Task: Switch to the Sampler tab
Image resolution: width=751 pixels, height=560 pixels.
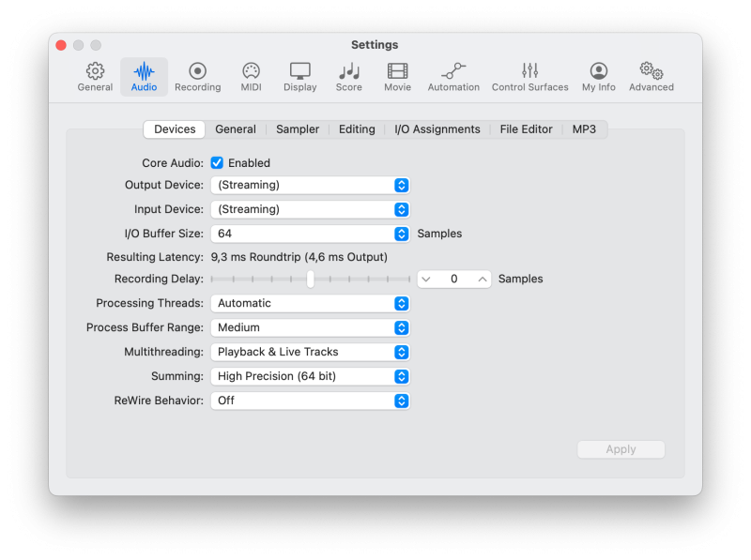Action: click(x=298, y=129)
